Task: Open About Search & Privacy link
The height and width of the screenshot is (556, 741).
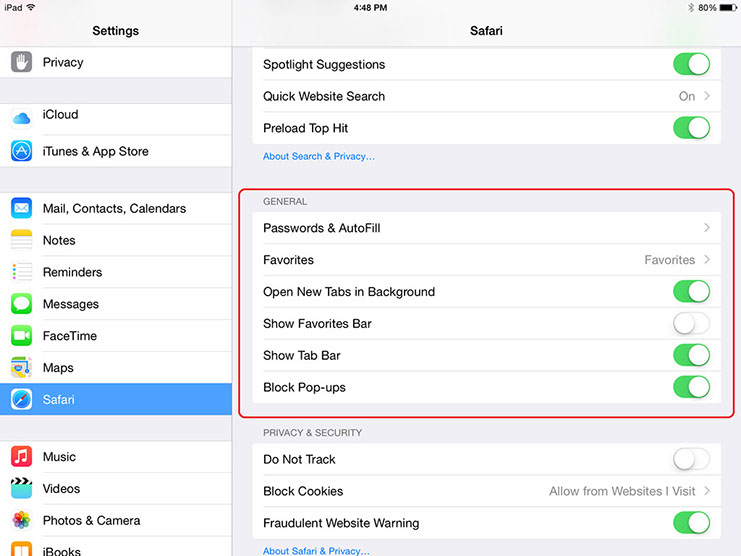Action: coord(319,156)
